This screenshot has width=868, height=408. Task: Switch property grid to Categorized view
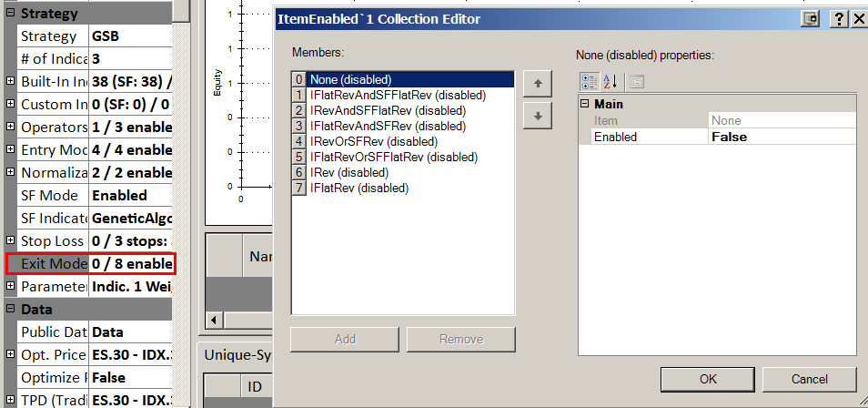(589, 81)
